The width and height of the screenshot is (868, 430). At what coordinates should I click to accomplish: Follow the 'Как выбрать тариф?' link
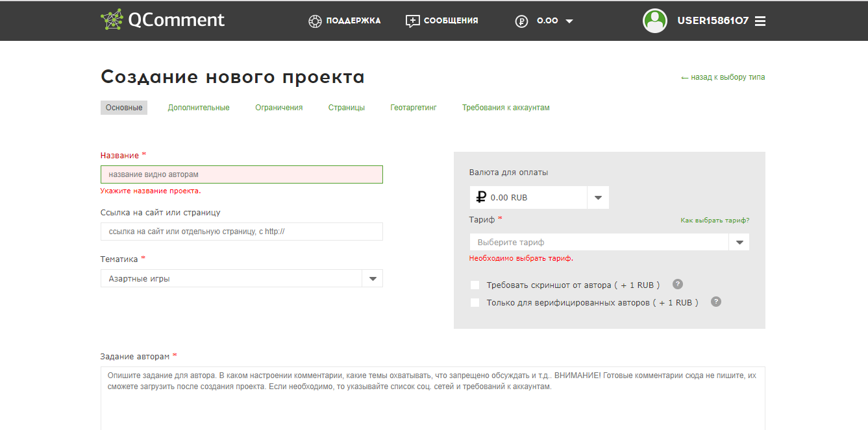click(x=714, y=220)
